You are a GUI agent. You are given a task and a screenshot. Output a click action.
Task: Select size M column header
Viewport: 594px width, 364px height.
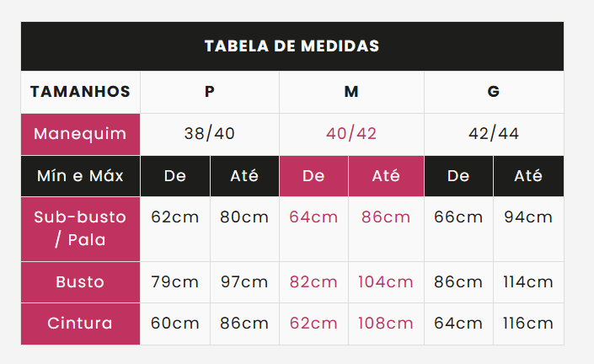pyautogui.click(x=351, y=92)
